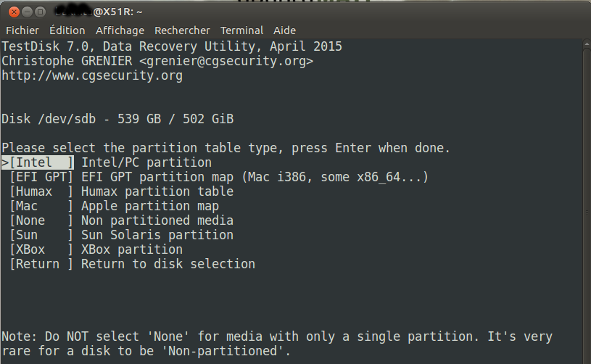Select the Intel partition table option
This screenshot has height=364, width=591.
click(x=107, y=162)
